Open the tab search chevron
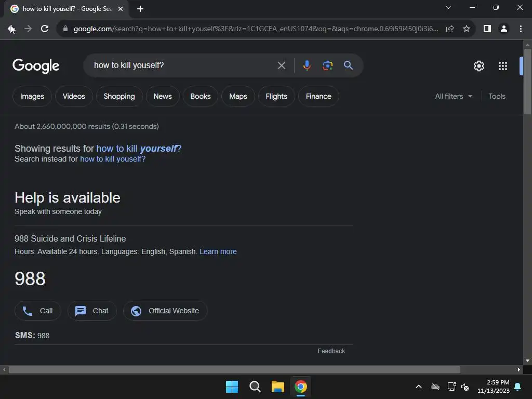The image size is (532, 399). coord(448,7)
